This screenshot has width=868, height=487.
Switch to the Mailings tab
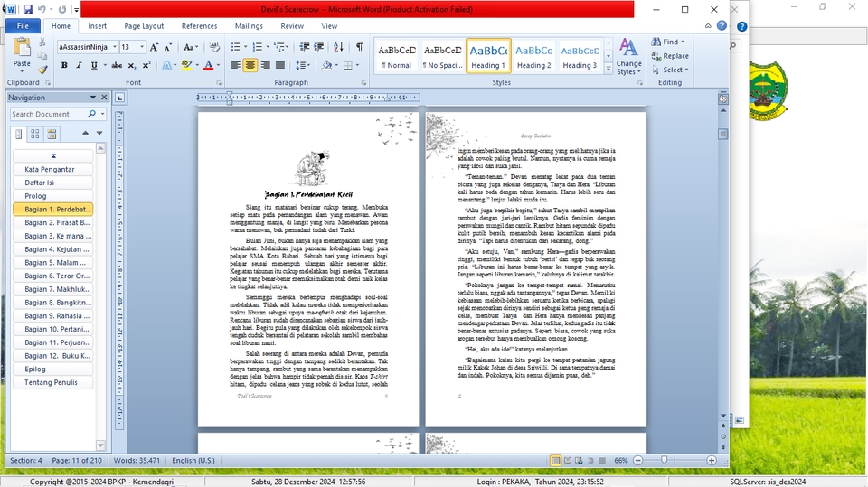tap(249, 26)
